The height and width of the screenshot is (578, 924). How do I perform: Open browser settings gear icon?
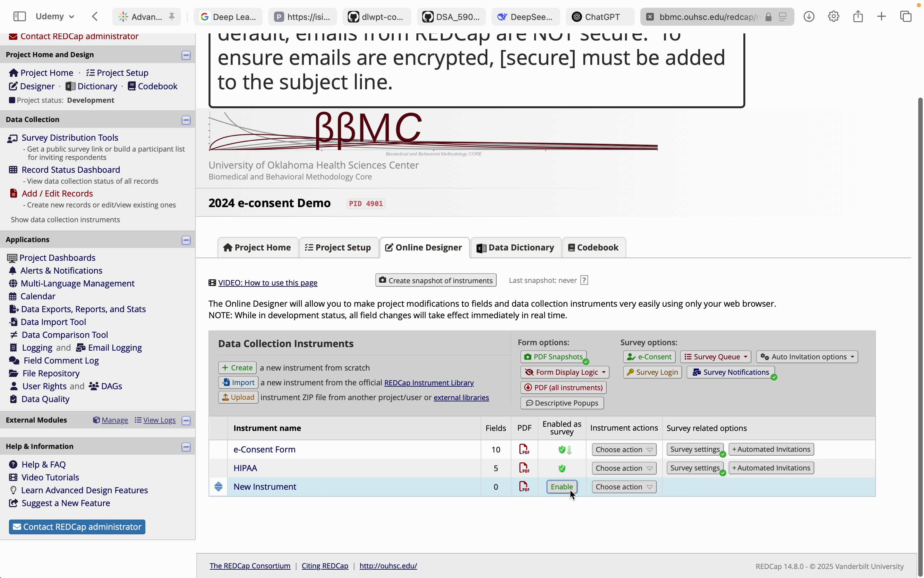(x=834, y=16)
